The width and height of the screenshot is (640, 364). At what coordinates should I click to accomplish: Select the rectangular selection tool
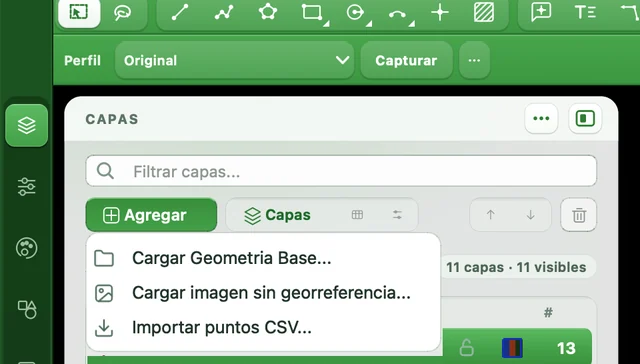[79, 13]
